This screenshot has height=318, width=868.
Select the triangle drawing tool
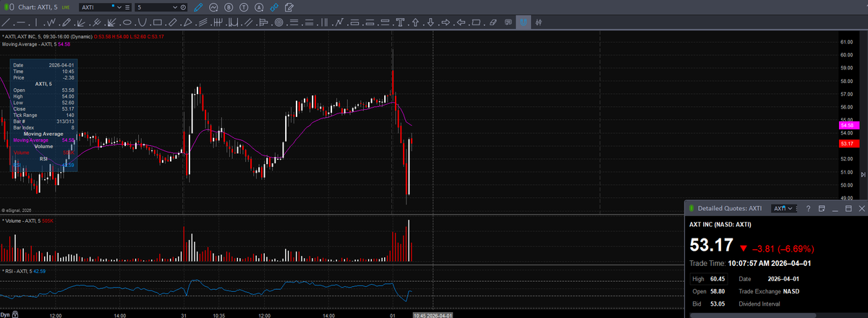187,22
